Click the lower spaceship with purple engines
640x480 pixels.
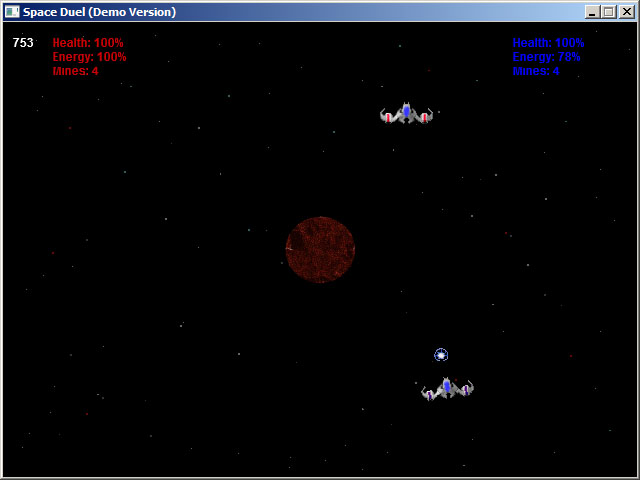click(447, 388)
